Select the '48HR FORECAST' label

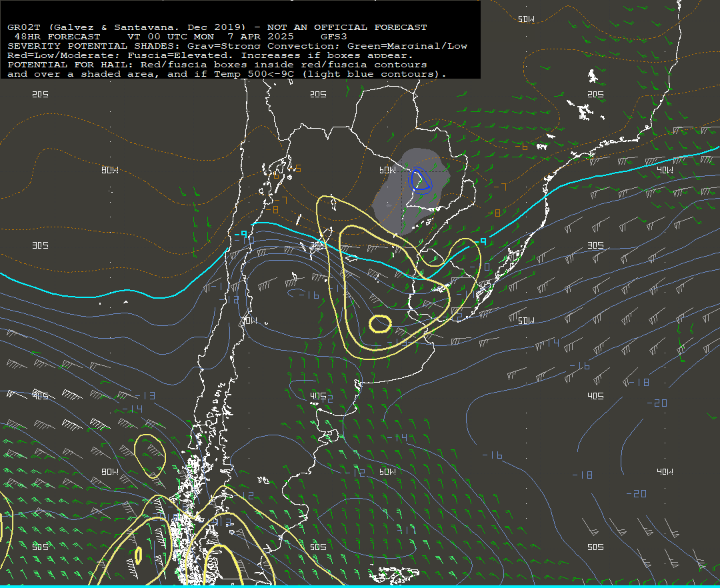click(57, 37)
